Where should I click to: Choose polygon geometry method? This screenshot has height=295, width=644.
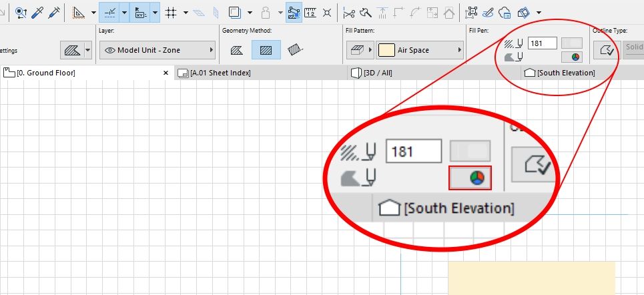click(236, 50)
